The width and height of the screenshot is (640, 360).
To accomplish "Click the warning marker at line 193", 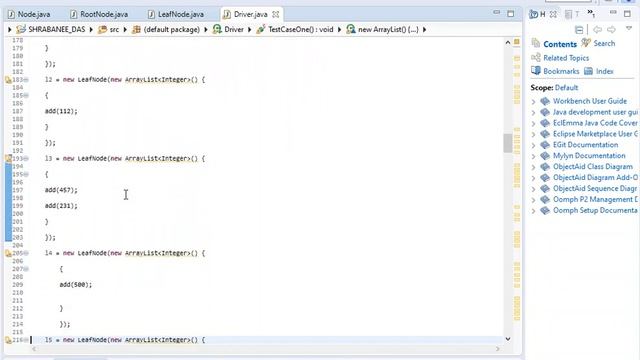I will coord(8,158).
